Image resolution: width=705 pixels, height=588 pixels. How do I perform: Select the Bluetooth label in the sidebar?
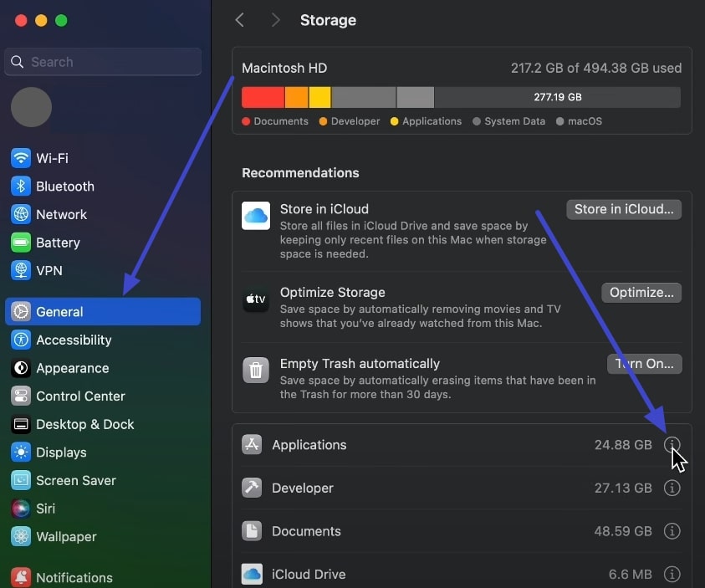(65, 187)
